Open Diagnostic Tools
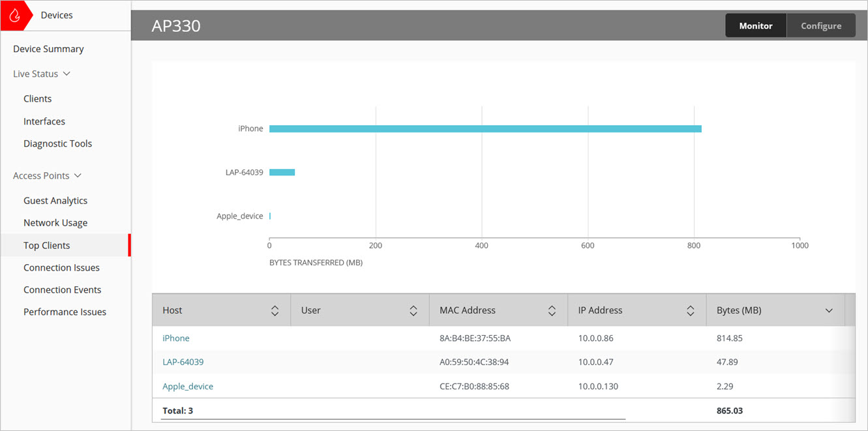Image resolution: width=868 pixels, height=431 pixels. [57, 143]
